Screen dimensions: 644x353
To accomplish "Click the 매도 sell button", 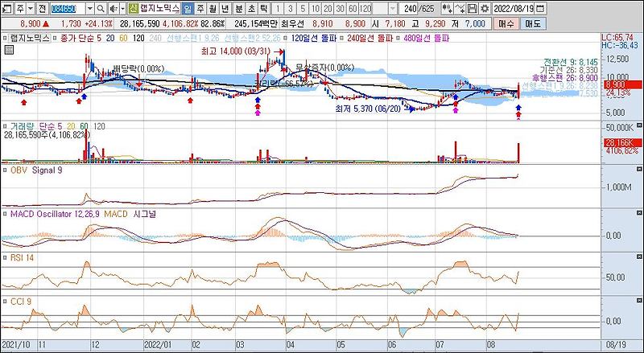I will pos(533,24).
